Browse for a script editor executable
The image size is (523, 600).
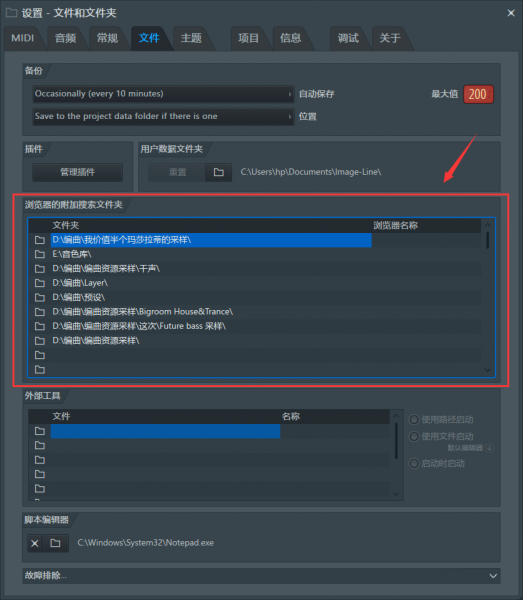(x=55, y=543)
